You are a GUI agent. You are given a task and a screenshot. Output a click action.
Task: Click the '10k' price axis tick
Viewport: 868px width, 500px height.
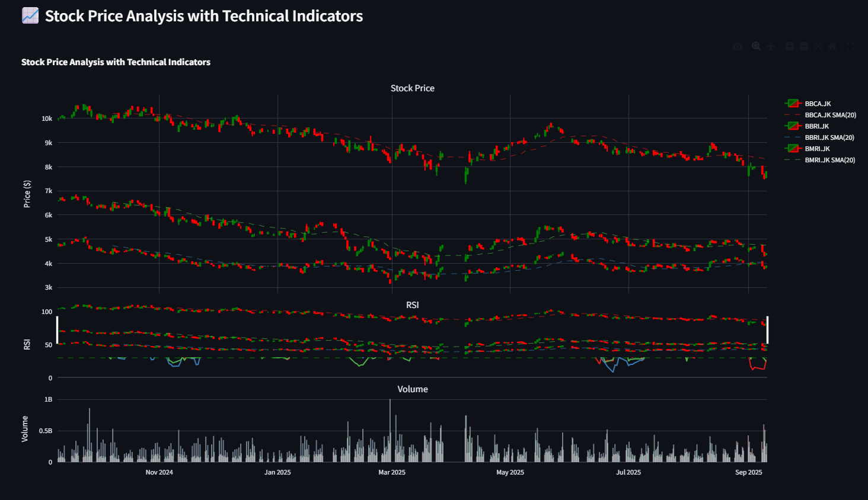pyautogui.click(x=47, y=118)
